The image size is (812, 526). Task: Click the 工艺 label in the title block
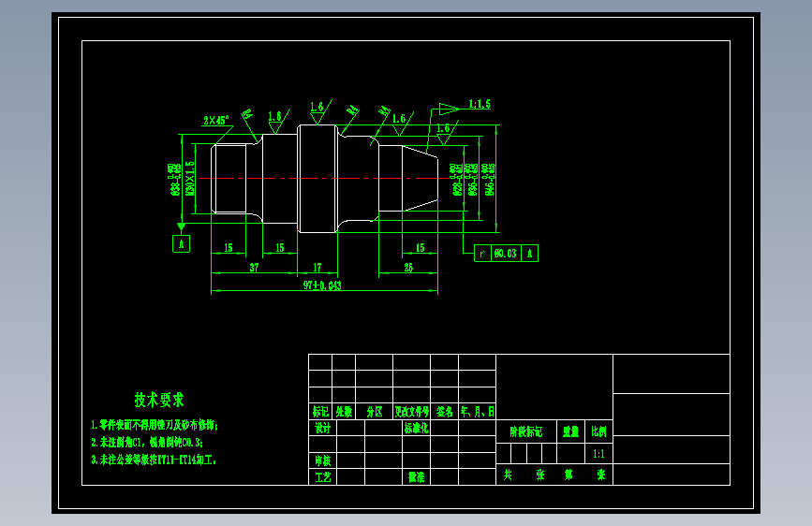[x=322, y=476]
